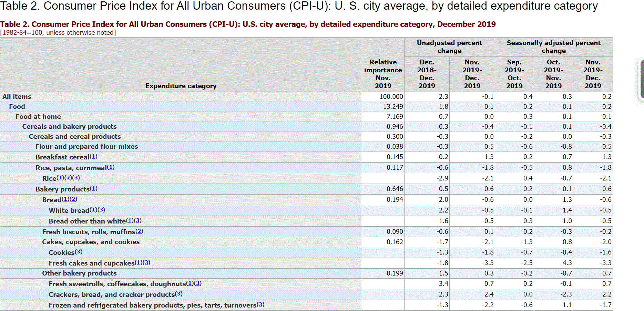
Task: Follow footnote (3) link next to Cookies
Action: pyautogui.click(x=79, y=252)
